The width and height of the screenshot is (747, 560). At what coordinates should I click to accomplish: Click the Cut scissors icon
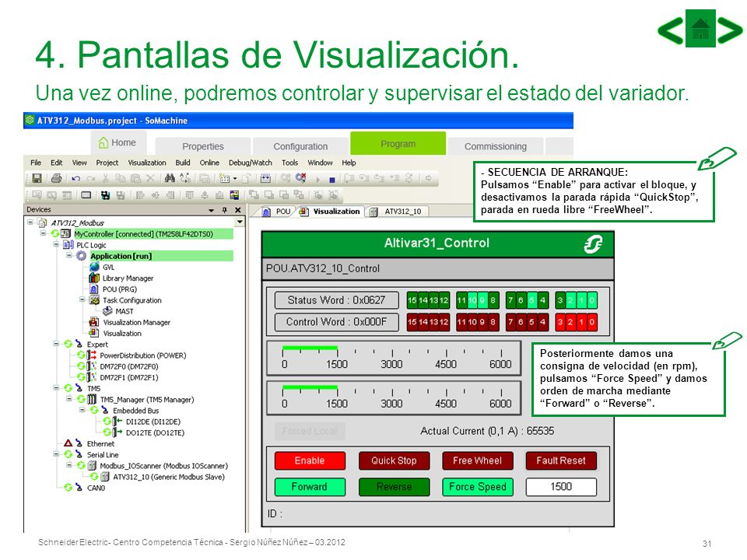click(105, 178)
